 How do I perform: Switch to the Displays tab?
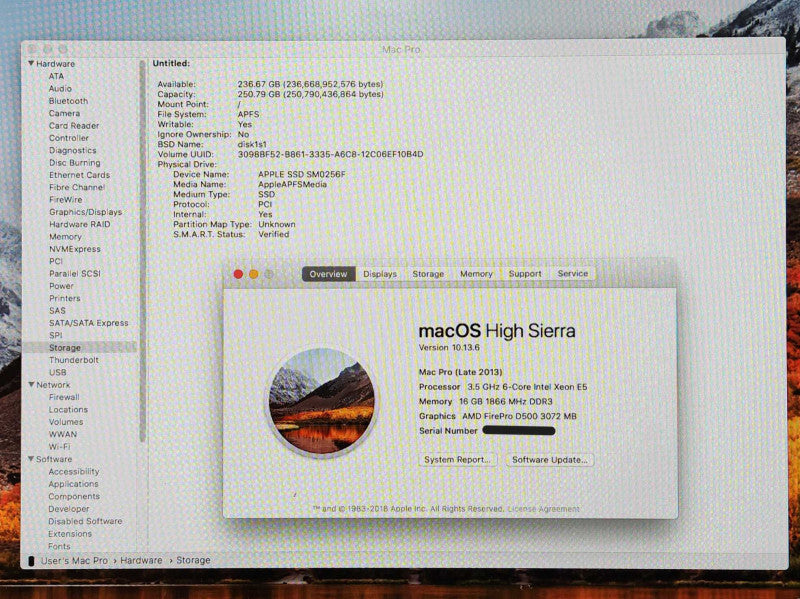380,274
